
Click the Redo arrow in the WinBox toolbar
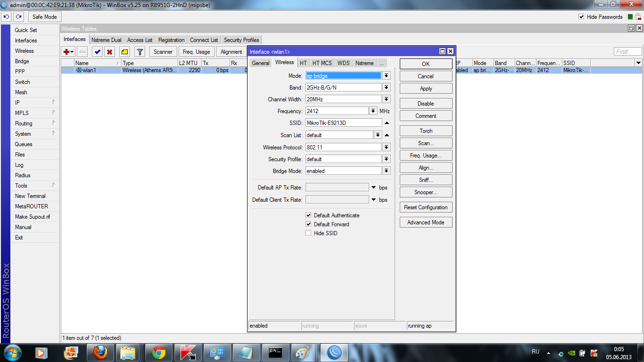pos(18,17)
